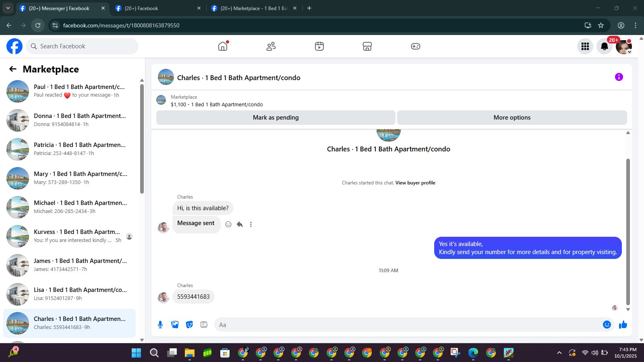Screen dimensions: 644x362
Task: Open Microsoft Edge from the taskbar
Action: (473, 353)
